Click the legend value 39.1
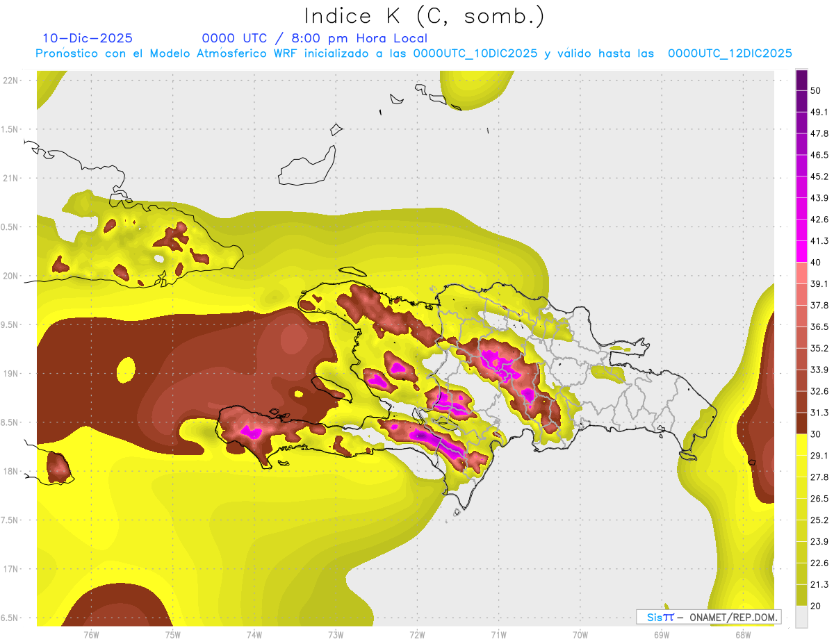 [819, 284]
